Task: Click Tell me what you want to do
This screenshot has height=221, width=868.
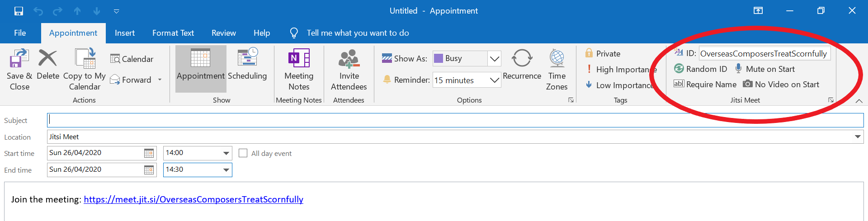Action: [358, 33]
